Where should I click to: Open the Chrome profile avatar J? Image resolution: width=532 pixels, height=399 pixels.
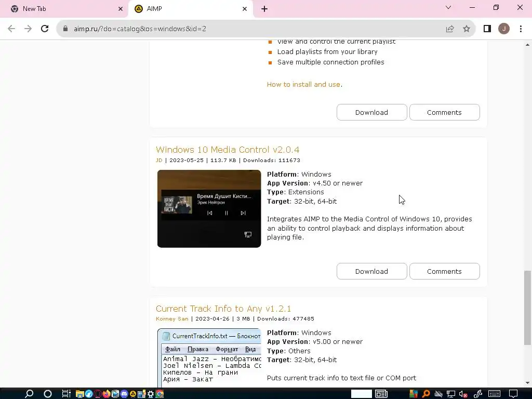tap(504, 29)
